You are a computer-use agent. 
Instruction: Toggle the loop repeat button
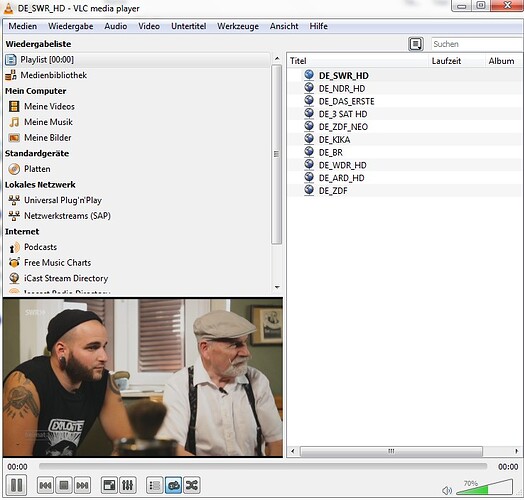point(173,485)
